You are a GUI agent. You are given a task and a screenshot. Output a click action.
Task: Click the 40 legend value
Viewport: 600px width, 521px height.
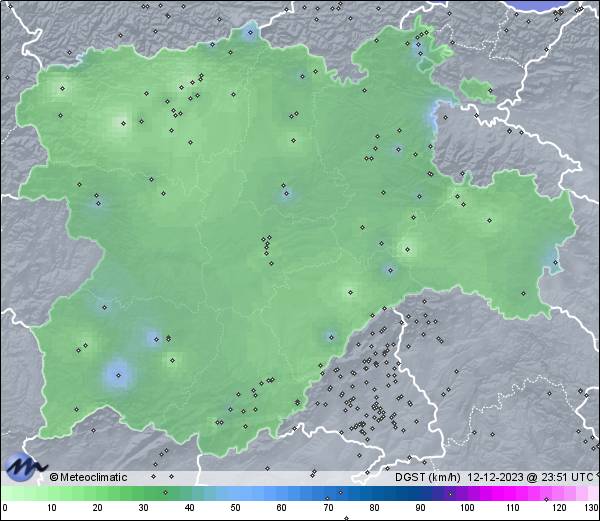[x=190, y=508]
